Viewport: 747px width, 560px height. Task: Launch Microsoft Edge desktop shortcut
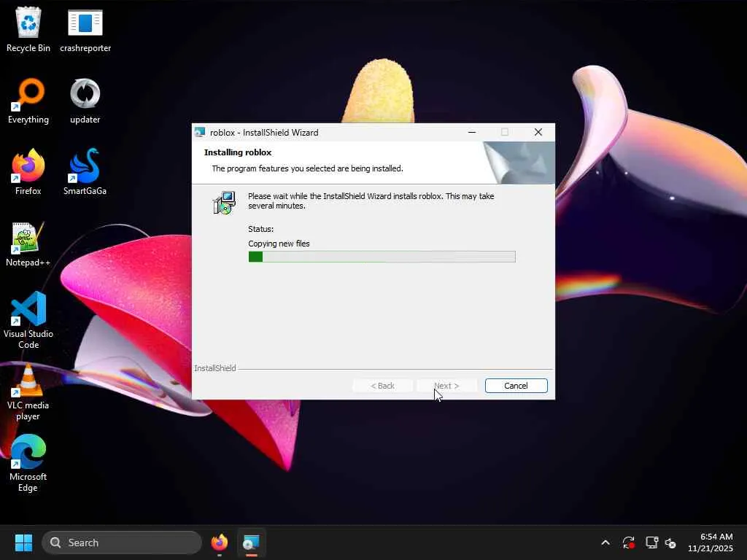pos(28,463)
